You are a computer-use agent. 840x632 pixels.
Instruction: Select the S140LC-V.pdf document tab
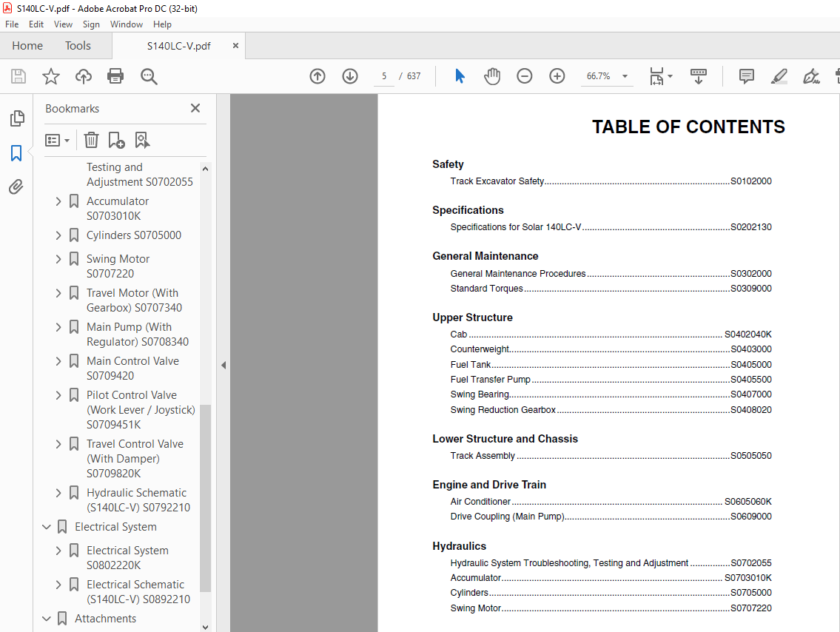[179, 46]
